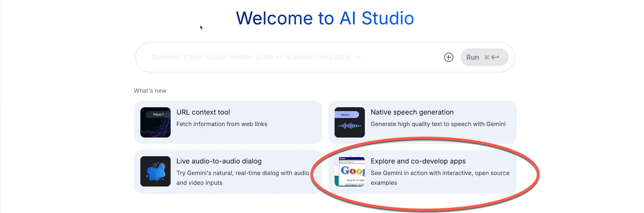The width and height of the screenshot is (644, 213).
Task: Click the blue blob live audio thumbnail
Action: pos(155,171)
